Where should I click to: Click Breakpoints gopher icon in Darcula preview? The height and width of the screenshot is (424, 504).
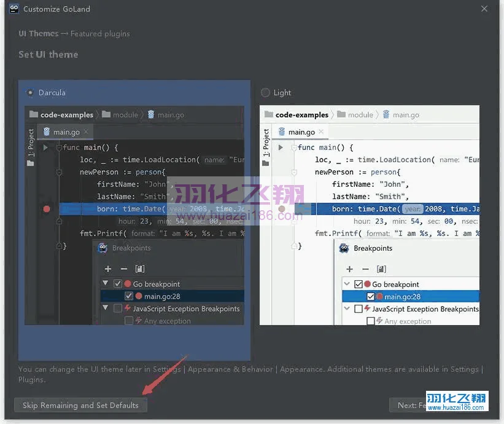click(103, 248)
